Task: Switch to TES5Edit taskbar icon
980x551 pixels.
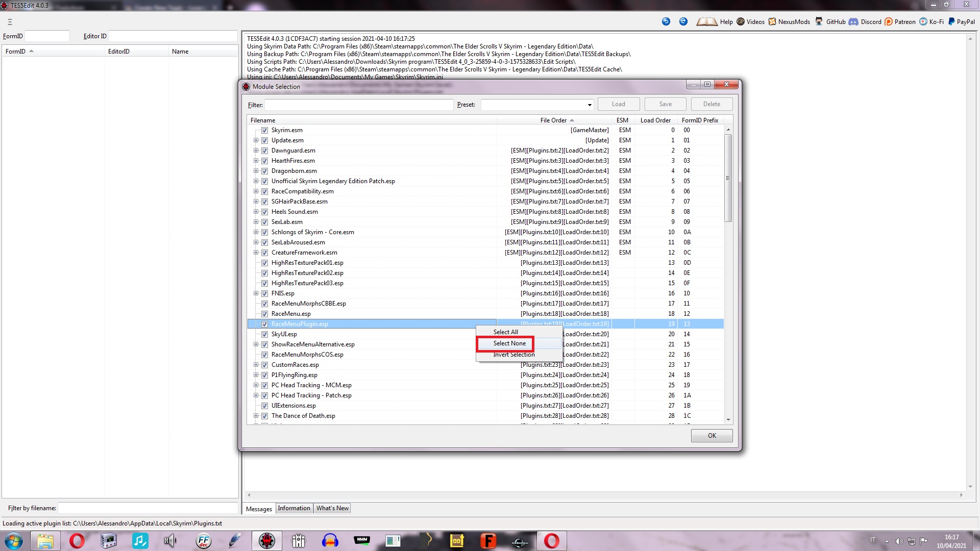Action: [x=266, y=541]
